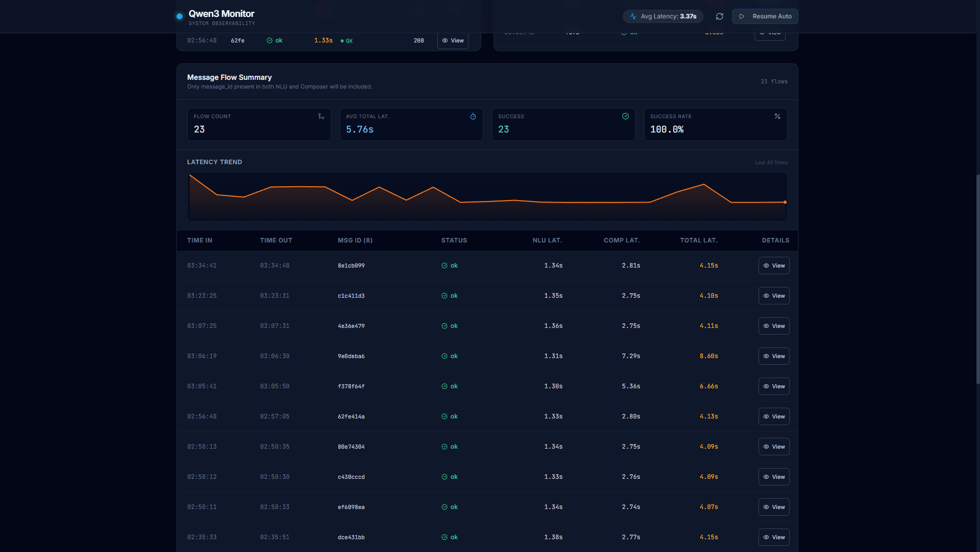Click the TOTAL LAT. column header
This screenshot has width=980, height=552.
pyautogui.click(x=698, y=240)
